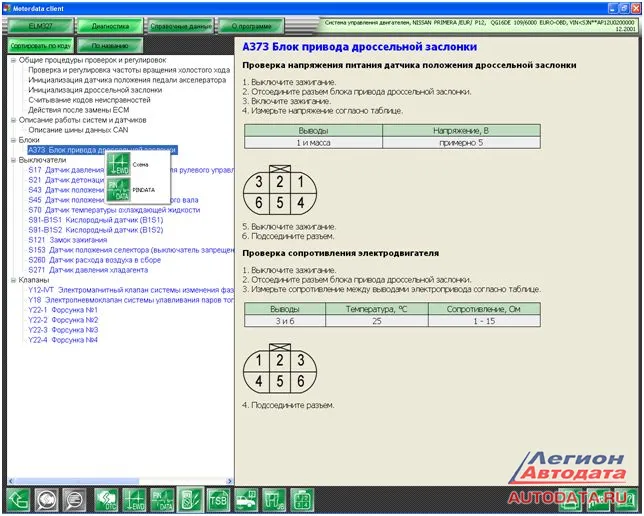Collapse Описание работы систем и датчиков node
This screenshot has height=516, width=644.
pos(13,120)
